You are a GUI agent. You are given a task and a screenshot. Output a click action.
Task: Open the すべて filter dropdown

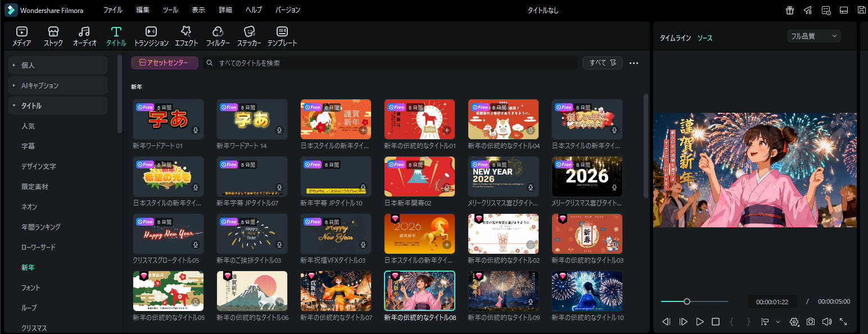tap(602, 63)
